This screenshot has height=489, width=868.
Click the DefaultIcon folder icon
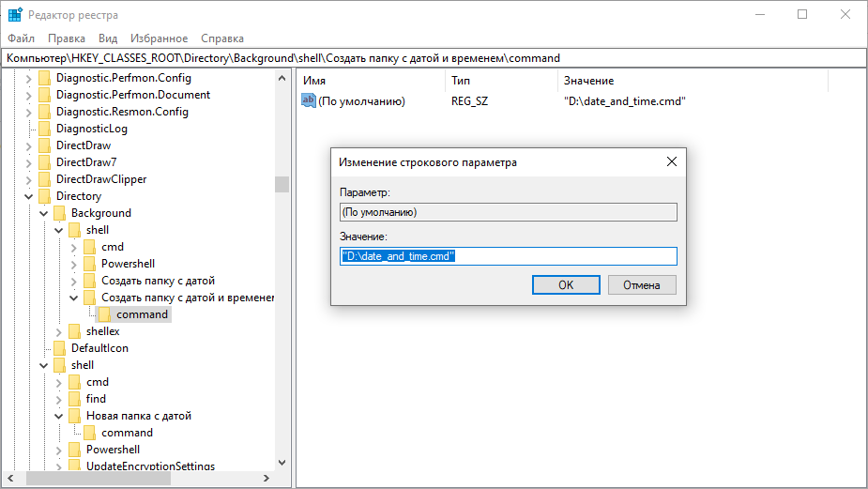click(59, 348)
